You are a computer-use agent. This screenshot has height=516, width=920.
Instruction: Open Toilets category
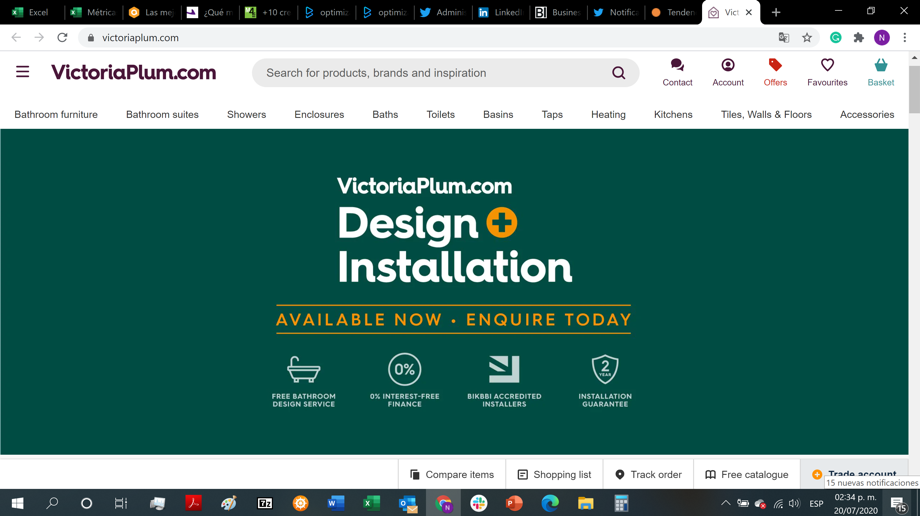click(441, 114)
